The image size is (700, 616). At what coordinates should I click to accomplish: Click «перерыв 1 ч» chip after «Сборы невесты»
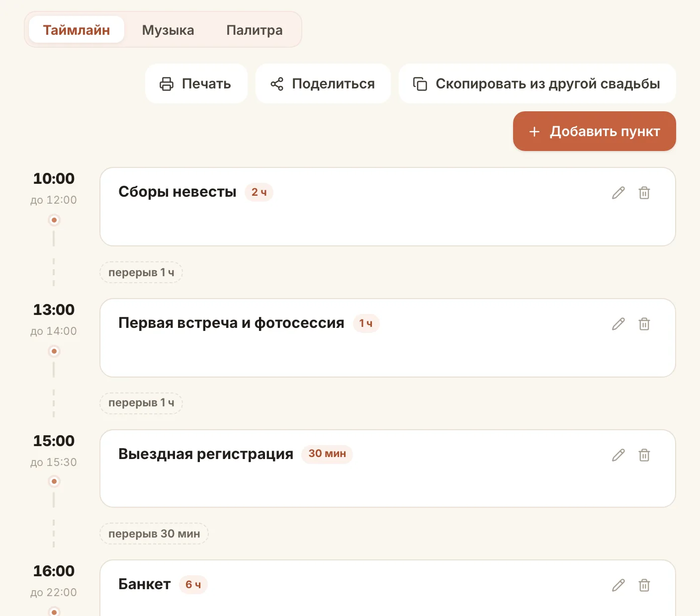pyautogui.click(x=141, y=272)
